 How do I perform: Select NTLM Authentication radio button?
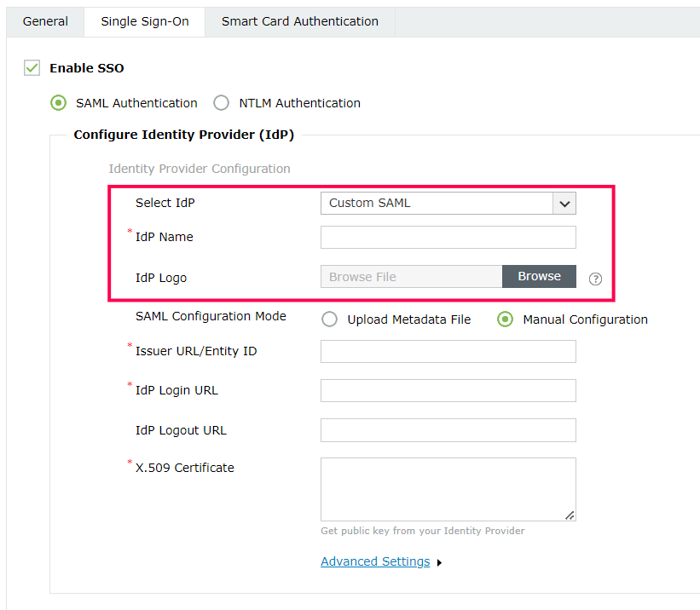point(222,103)
